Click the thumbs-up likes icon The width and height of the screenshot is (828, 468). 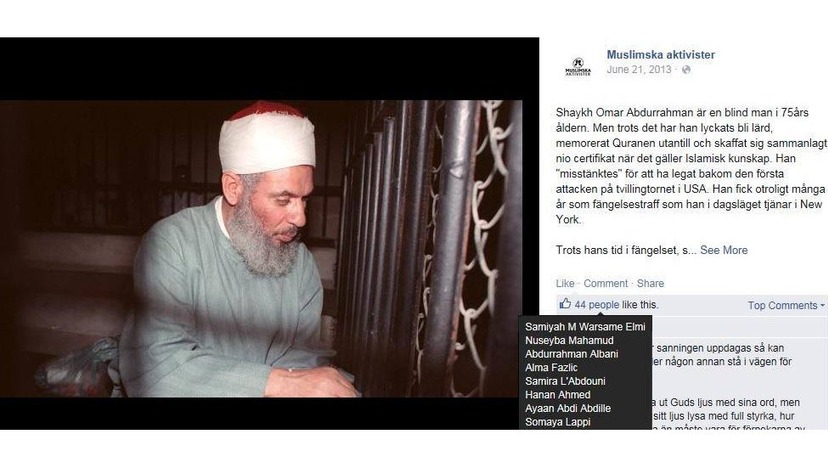pos(565,304)
